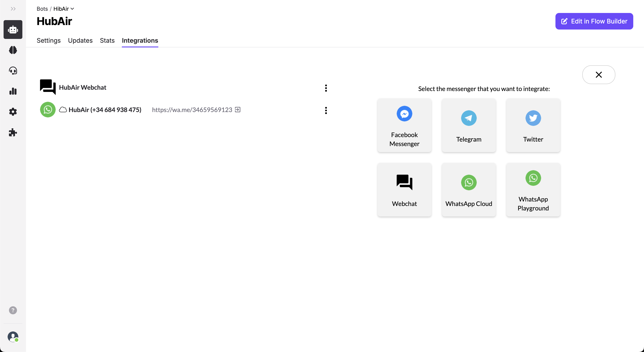The height and width of the screenshot is (352, 644).
Task: Switch to the Settings tab
Action: pyautogui.click(x=49, y=40)
